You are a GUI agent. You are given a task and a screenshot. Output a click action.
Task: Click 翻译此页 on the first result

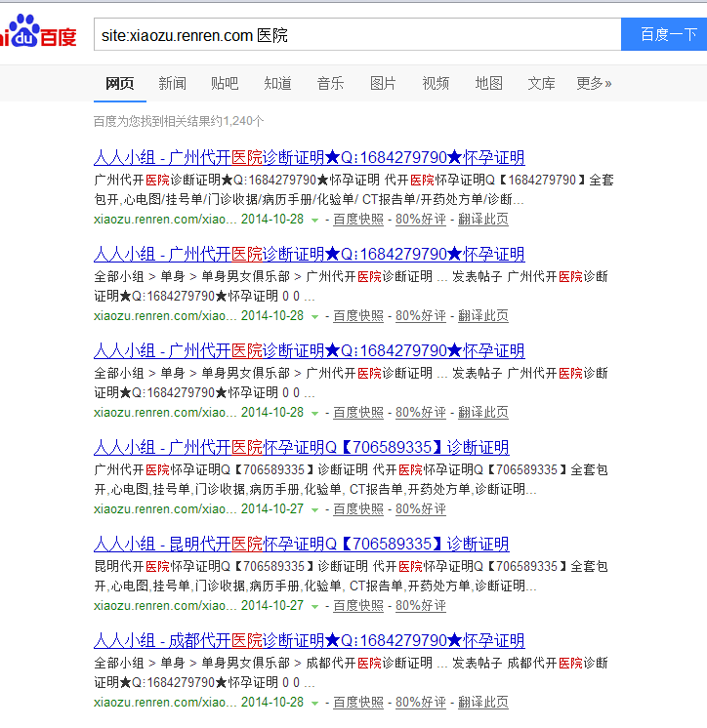click(483, 220)
